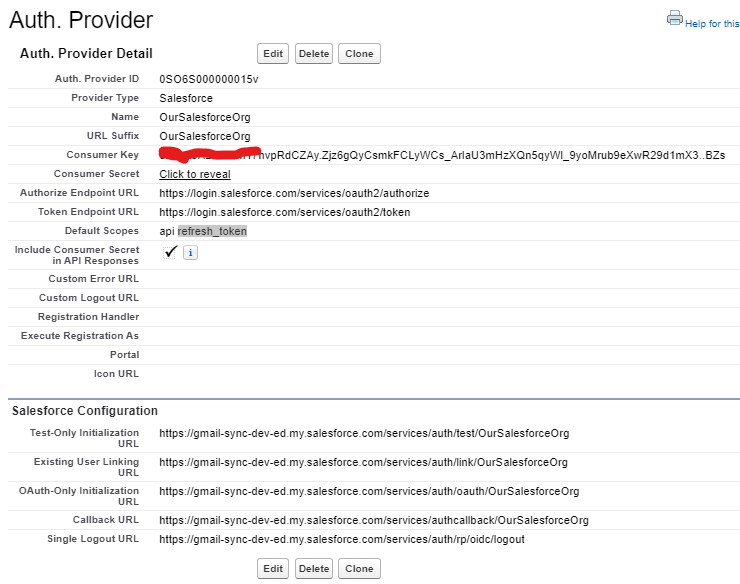Screen dimensions: 740x584
Task: Click the Single Logout URL value
Action: coord(341,539)
